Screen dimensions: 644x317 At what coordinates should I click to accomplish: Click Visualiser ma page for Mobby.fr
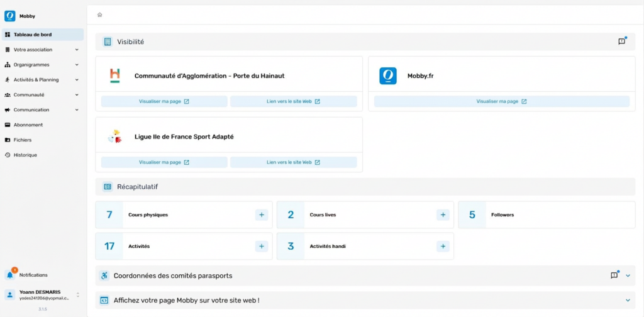click(x=501, y=101)
